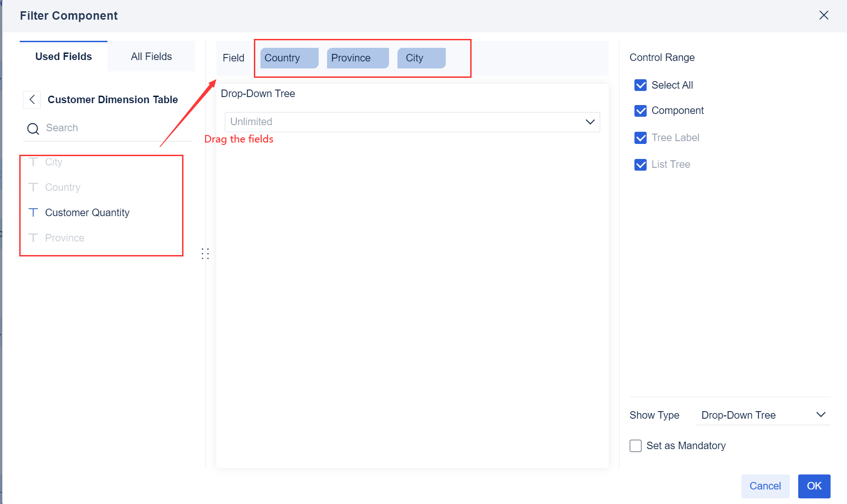This screenshot has height=504, width=847.
Task: Click the search magnifier icon
Action: [33, 128]
